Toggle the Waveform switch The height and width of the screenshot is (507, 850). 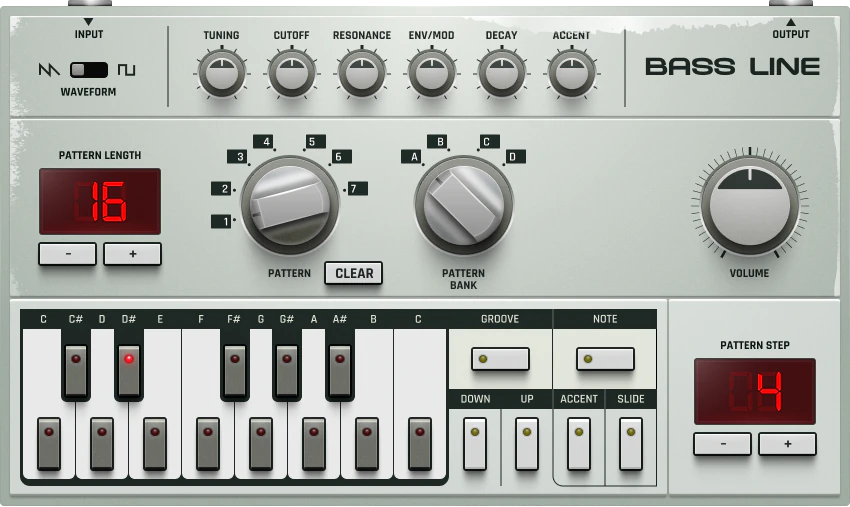(x=89, y=69)
